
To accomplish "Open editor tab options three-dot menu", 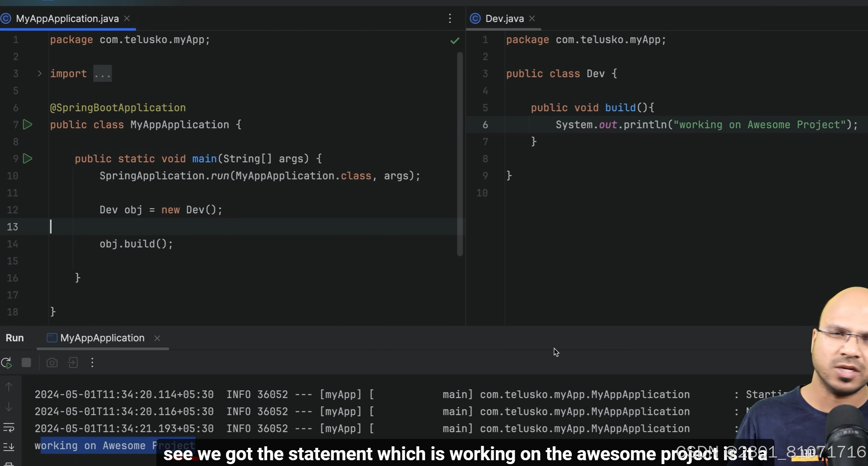I will (x=450, y=19).
